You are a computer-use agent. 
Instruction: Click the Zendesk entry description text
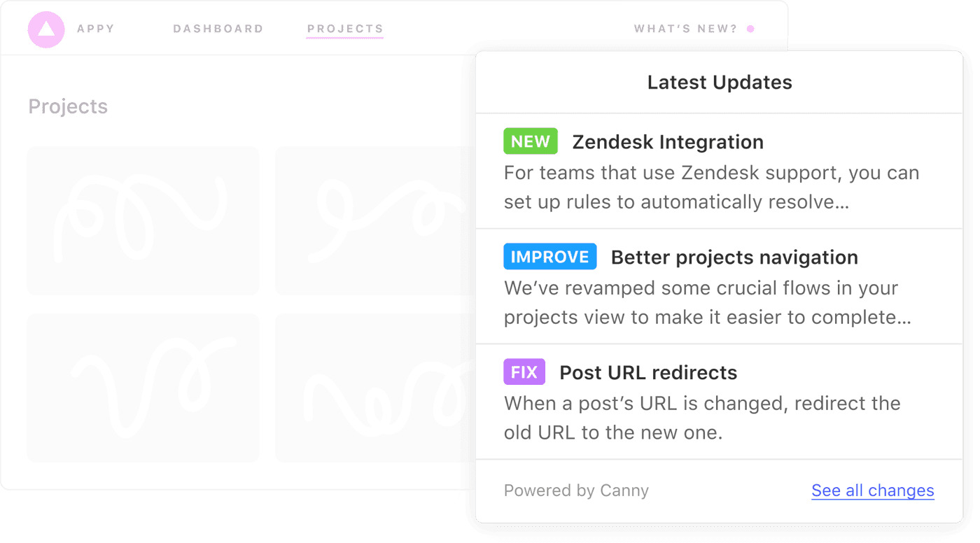click(711, 188)
